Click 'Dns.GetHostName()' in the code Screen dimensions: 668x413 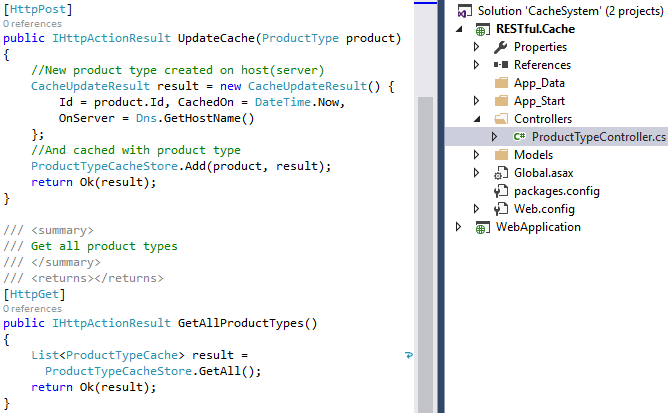click(195, 118)
